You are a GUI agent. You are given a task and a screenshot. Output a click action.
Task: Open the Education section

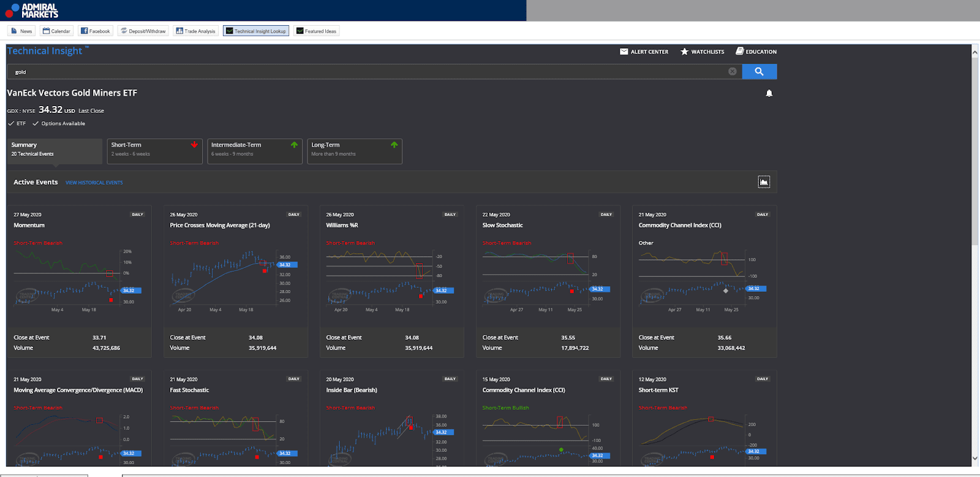coord(756,52)
